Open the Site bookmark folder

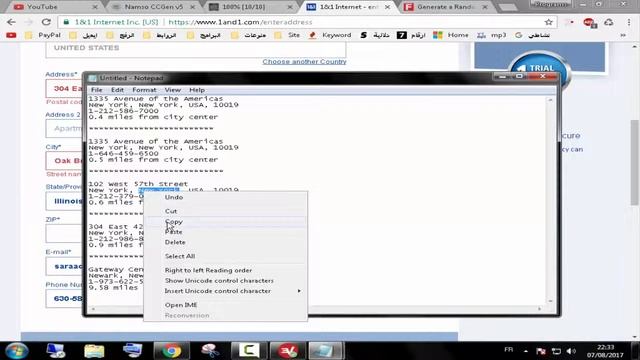(287, 36)
